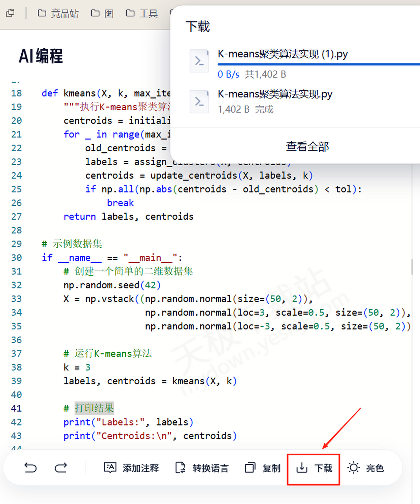Screen dimensions: 420x504
Task: Click the 'break' keyword on line 26
Action: pos(120,203)
